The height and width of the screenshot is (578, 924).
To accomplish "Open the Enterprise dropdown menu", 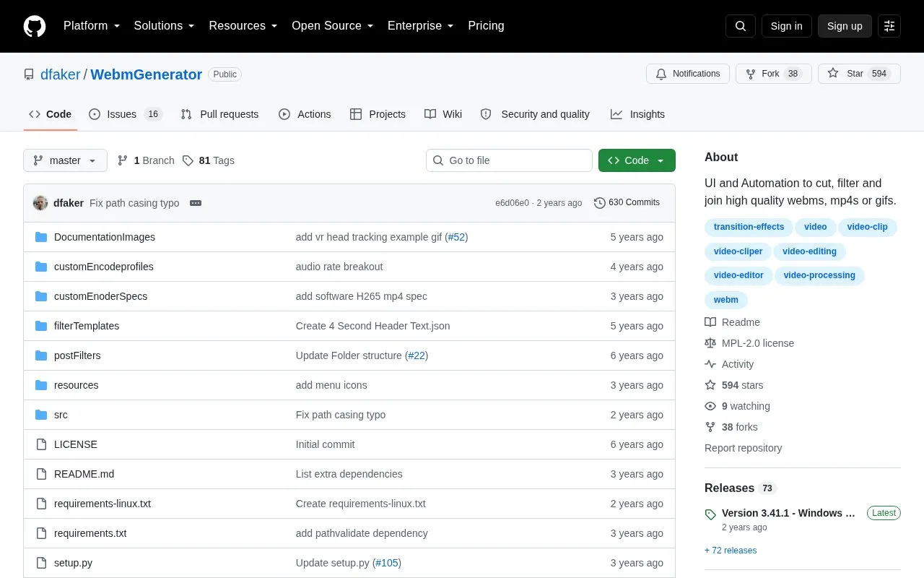I will [420, 26].
